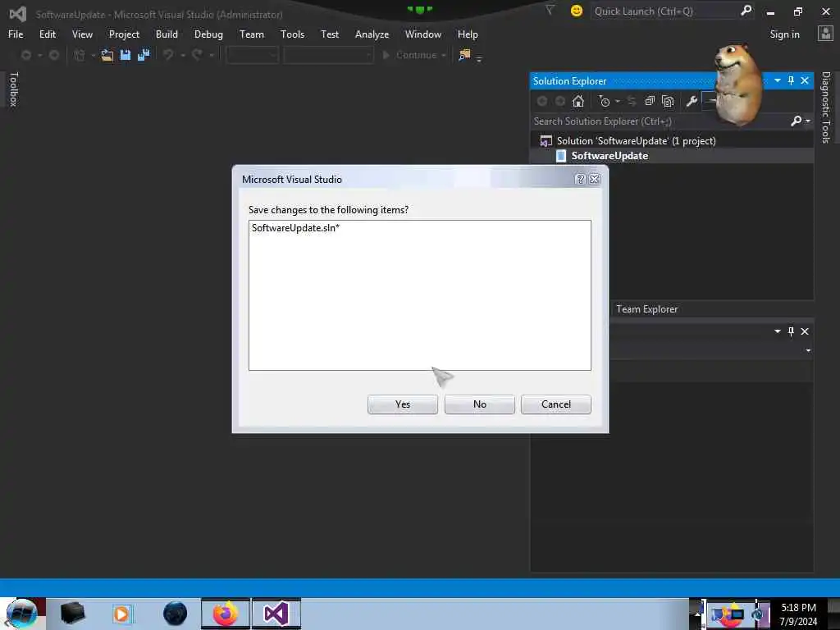
Task: Open the Diagnostic Tools side tab
Action: pyautogui.click(x=825, y=107)
